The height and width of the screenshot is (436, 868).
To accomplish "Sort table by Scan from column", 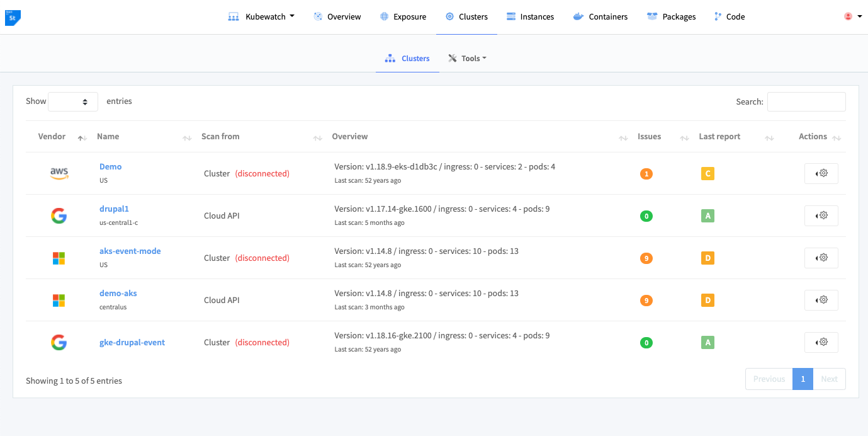I will [x=261, y=137].
